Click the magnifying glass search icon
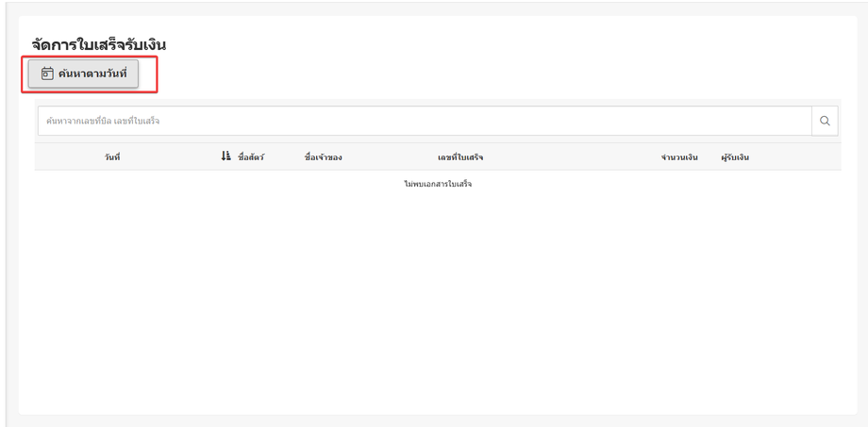The height and width of the screenshot is (427, 868). (x=825, y=122)
